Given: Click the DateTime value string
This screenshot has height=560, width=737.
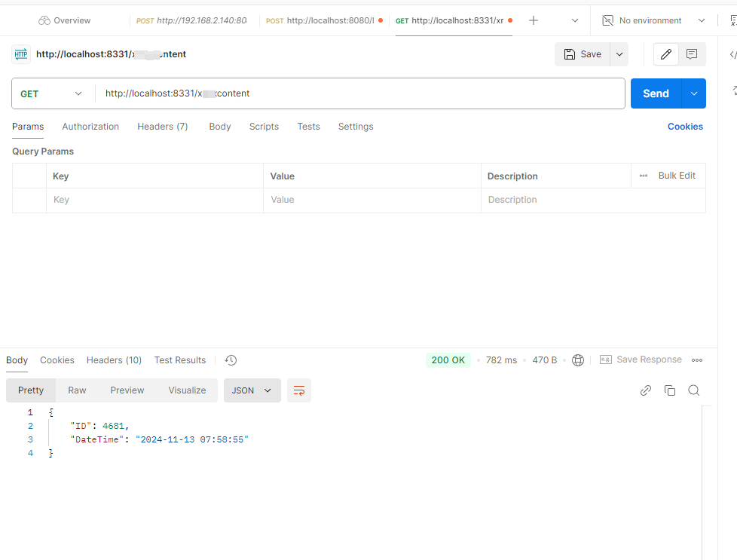Looking at the screenshot, I should pos(191,439).
